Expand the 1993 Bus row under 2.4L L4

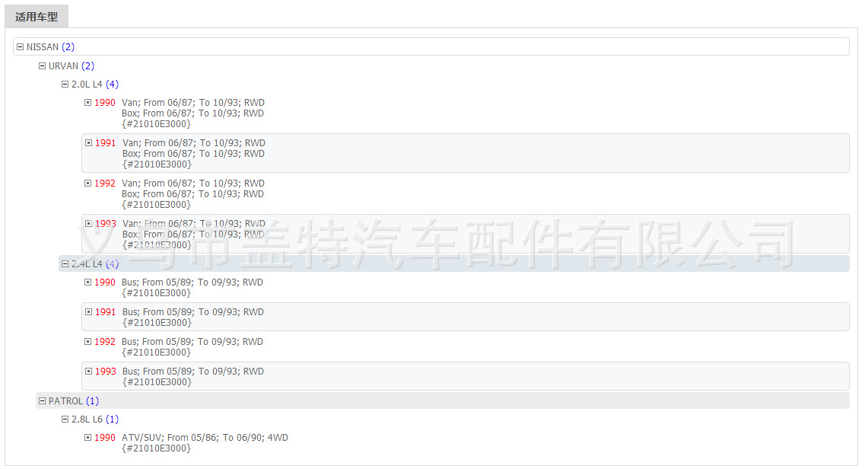click(88, 372)
